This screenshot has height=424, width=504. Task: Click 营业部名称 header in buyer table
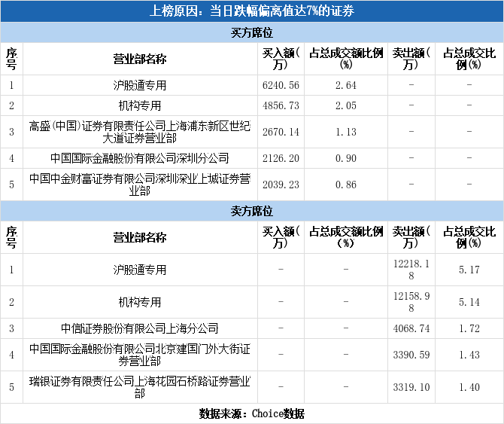140,59
